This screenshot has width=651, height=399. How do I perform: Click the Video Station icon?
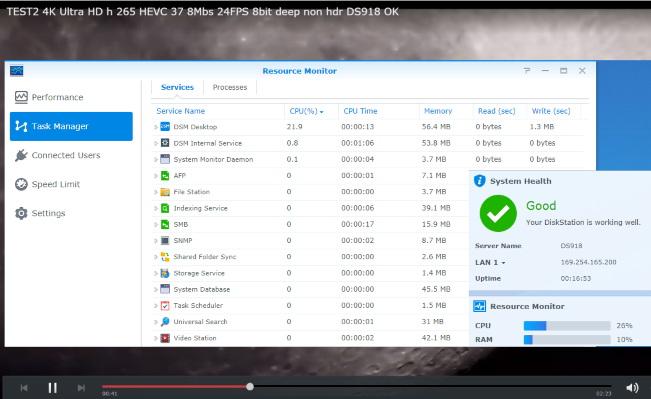[x=165, y=338]
